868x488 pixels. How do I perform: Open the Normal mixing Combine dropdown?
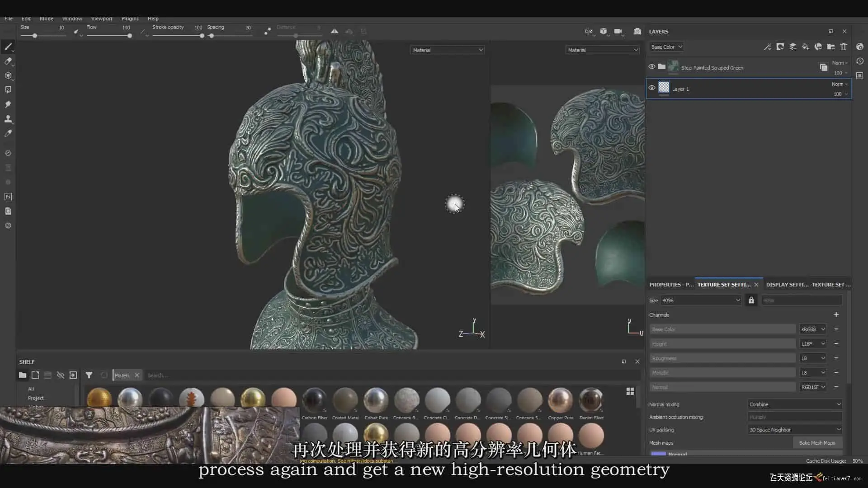tap(795, 404)
